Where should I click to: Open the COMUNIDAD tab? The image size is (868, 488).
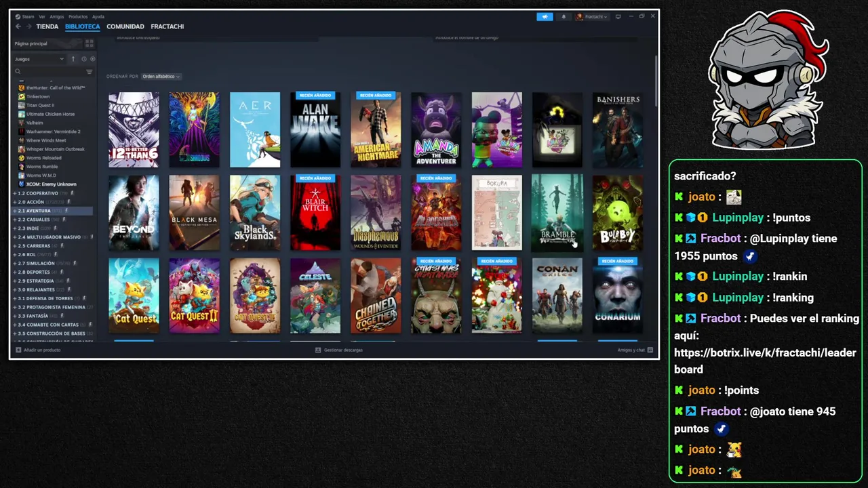pyautogui.click(x=125, y=26)
